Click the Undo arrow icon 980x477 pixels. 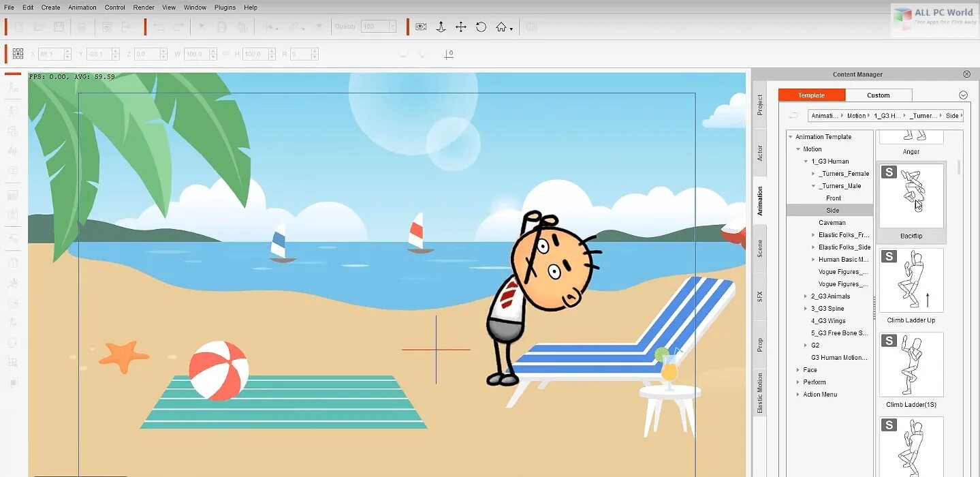pyautogui.click(x=159, y=27)
